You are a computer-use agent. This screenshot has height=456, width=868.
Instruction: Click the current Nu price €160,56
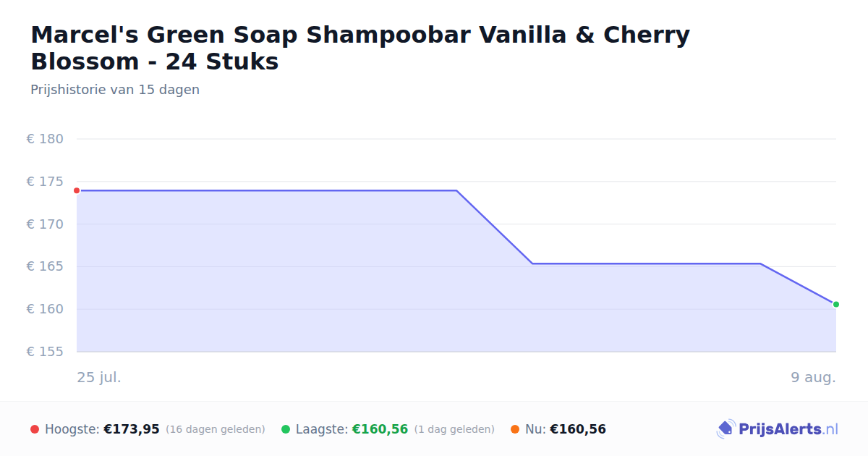pyautogui.click(x=578, y=429)
